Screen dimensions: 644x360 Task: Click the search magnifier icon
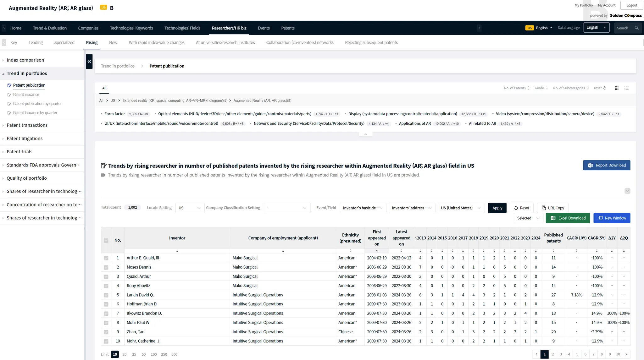pos(636,28)
